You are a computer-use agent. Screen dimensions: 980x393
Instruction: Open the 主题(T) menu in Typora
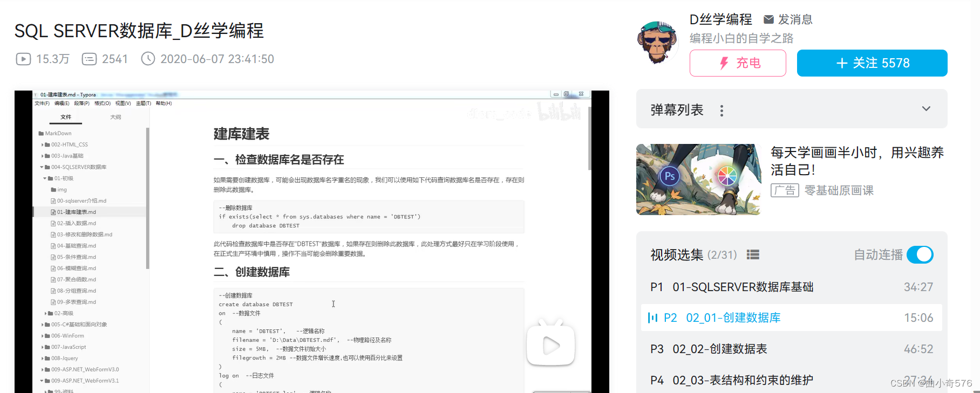tap(144, 104)
